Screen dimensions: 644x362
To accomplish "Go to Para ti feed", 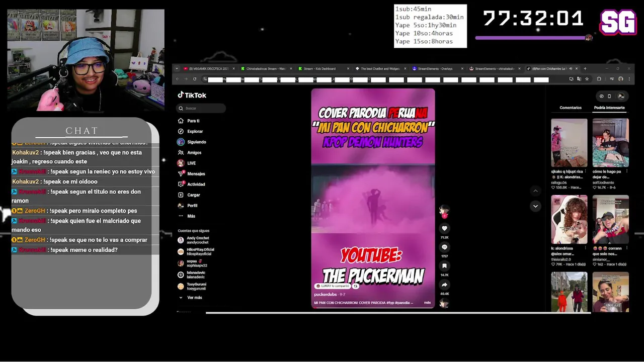I will [189, 121].
